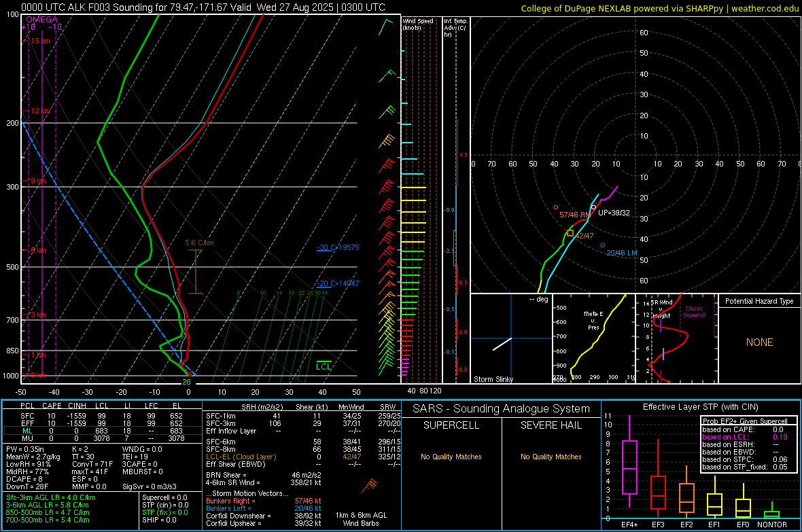
Task: Click the '15 km' height marker
Action: (x=40, y=41)
